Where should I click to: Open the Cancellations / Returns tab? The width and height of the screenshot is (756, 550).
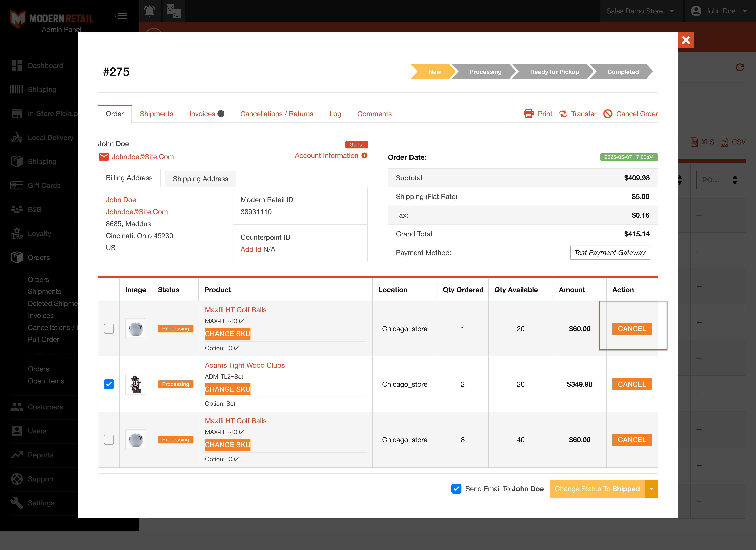click(x=277, y=114)
